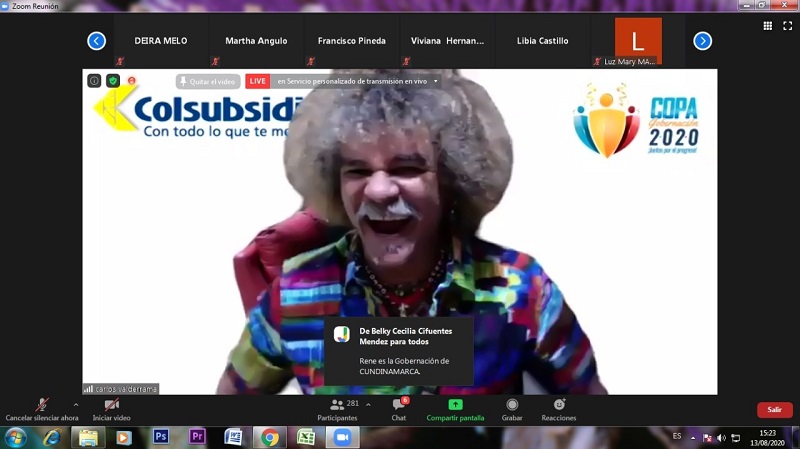Click Compartir pantalla share button
The image size is (800, 449).
click(x=455, y=410)
